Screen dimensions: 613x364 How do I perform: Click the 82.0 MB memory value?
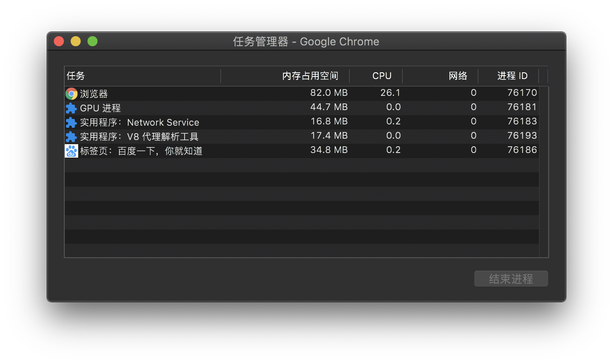coord(329,93)
